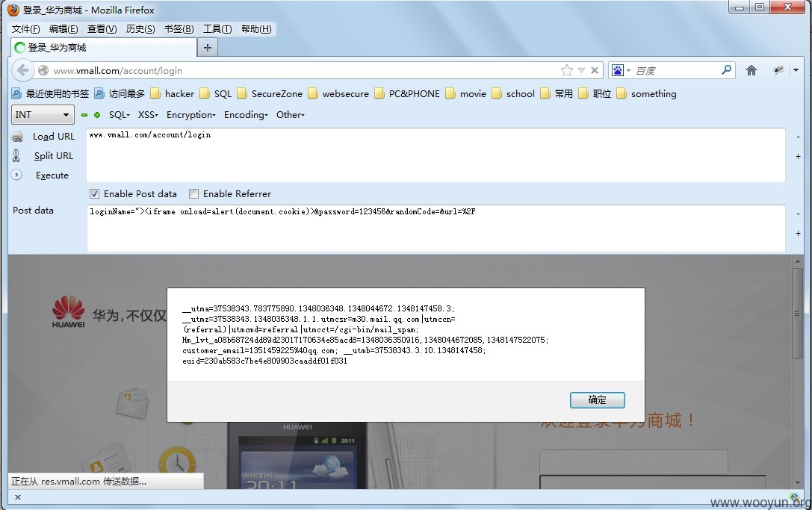This screenshot has height=510, width=812.
Task: Click the Split URL scissors icon
Action: click(16, 155)
